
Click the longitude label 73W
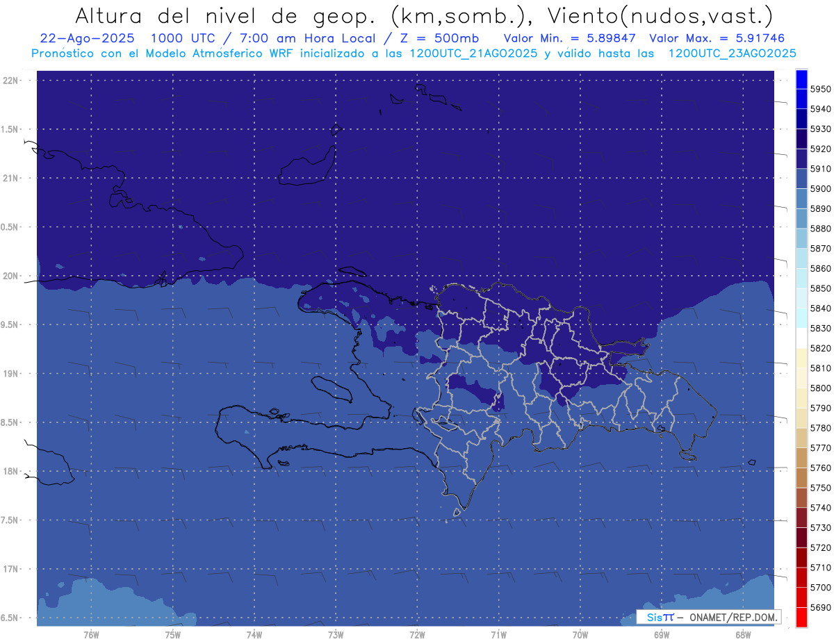click(336, 634)
